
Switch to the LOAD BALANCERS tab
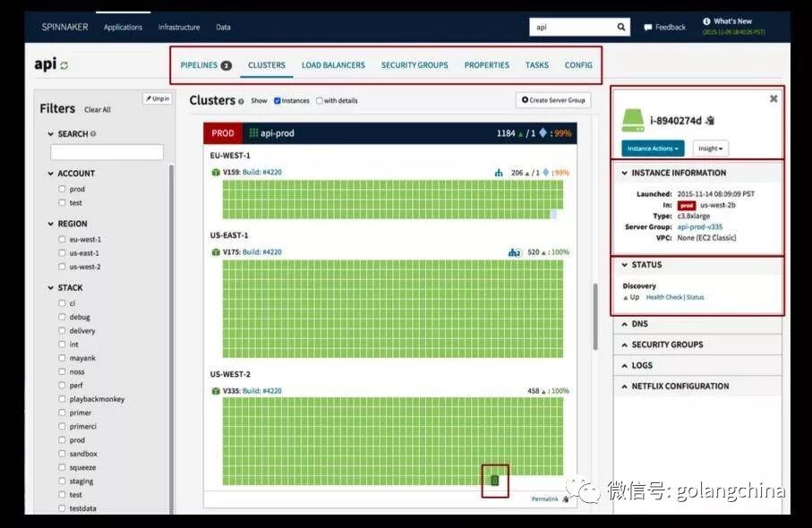(x=334, y=65)
